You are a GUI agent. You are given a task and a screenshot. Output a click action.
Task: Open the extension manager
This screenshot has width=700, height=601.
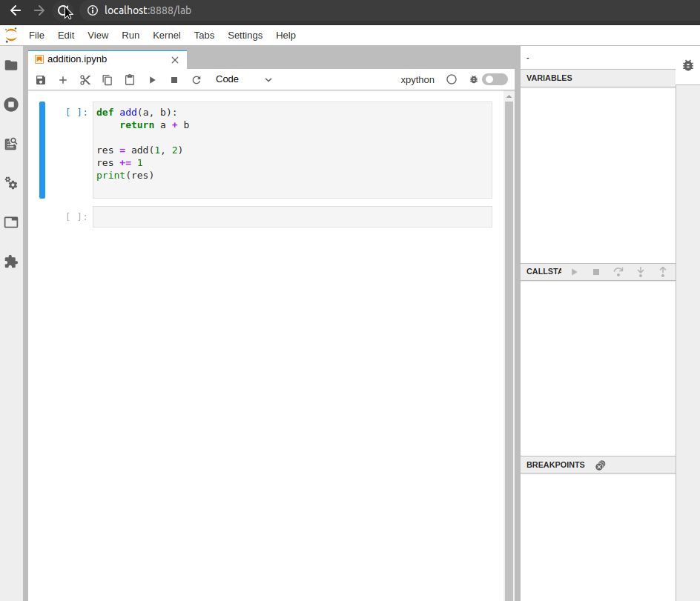[x=11, y=262]
